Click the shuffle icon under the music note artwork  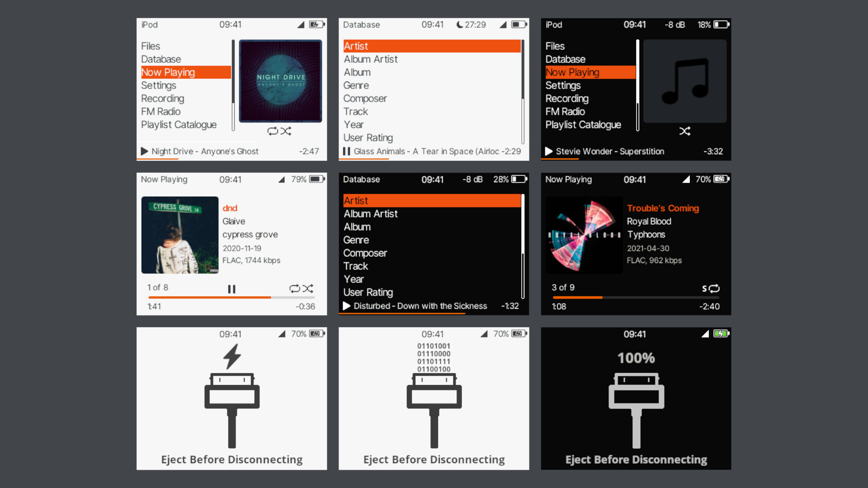pos(684,131)
